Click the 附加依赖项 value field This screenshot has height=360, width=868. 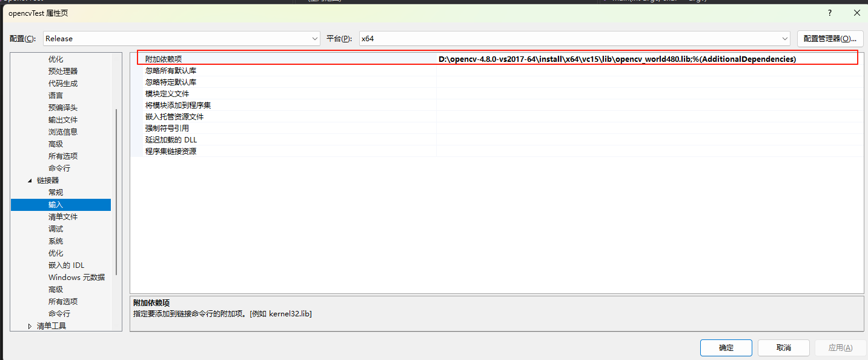(x=618, y=59)
